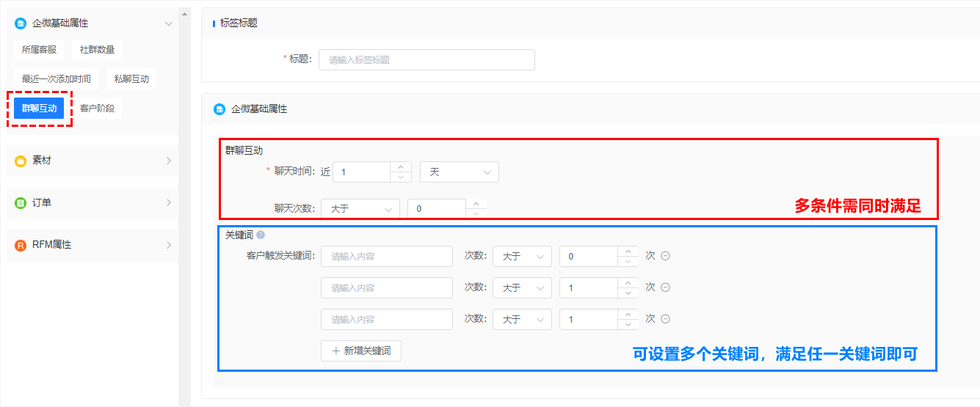Click the 新增关键词 button

361,351
